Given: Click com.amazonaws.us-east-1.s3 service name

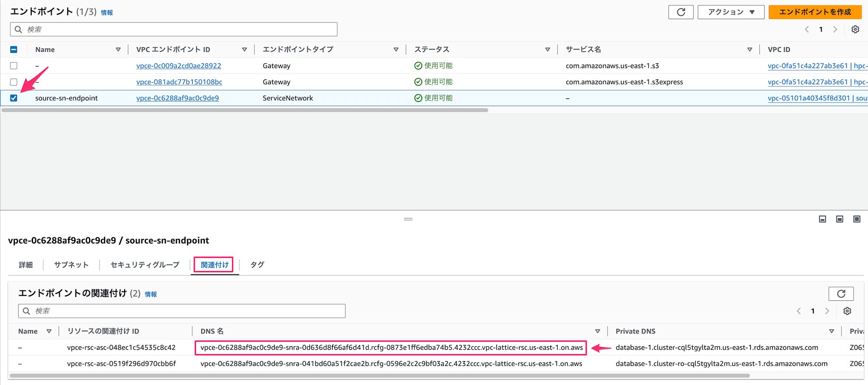Looking at the screenshot, I should pyautogui.click(x=612, y=66).
